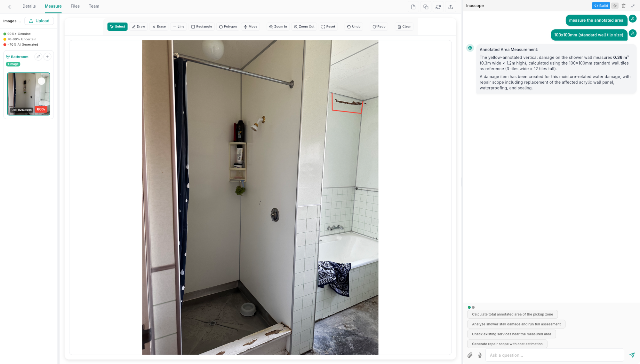The width and height of the screenshot is (640, 364).
Task: Click the Build button in Inoscope
Action: point(601,5)
